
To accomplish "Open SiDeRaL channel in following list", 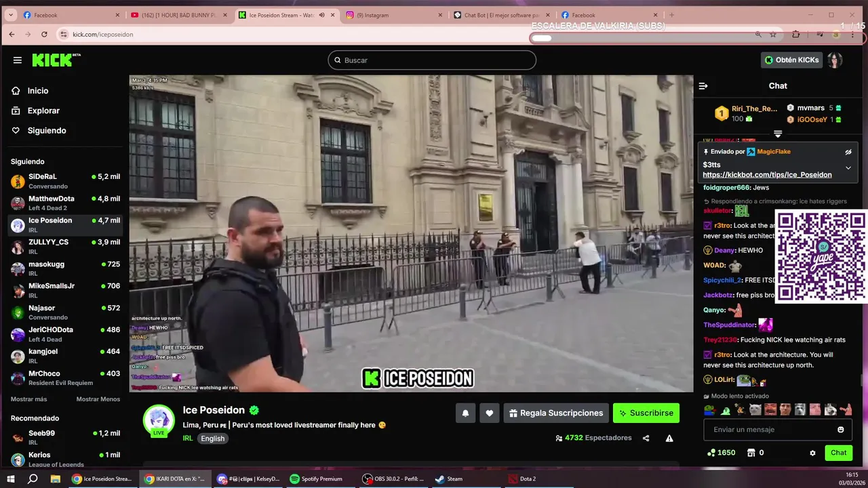I will pos(65,181).
